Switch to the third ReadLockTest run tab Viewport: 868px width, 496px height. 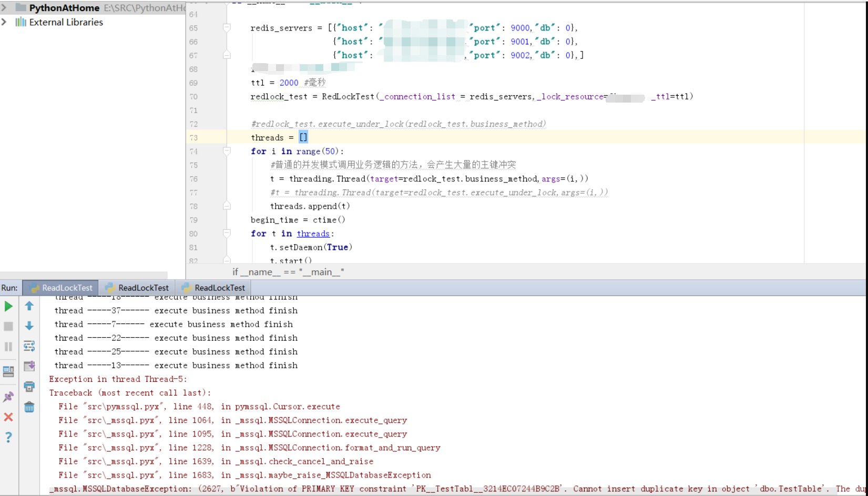pyautogui.click(x=213, y=288)
